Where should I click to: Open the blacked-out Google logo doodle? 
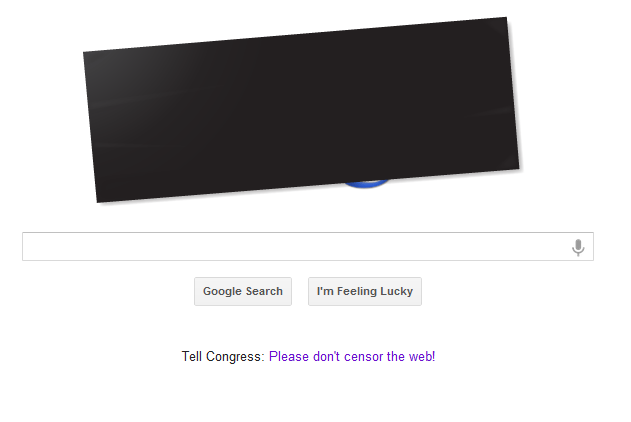coord(301,109)
